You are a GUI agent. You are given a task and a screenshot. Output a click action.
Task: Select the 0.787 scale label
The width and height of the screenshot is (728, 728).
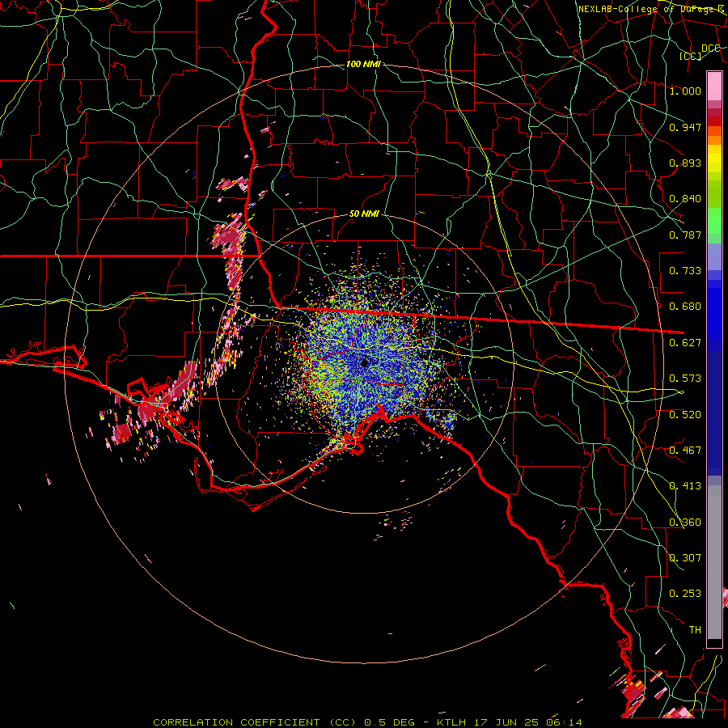[685, 235]
